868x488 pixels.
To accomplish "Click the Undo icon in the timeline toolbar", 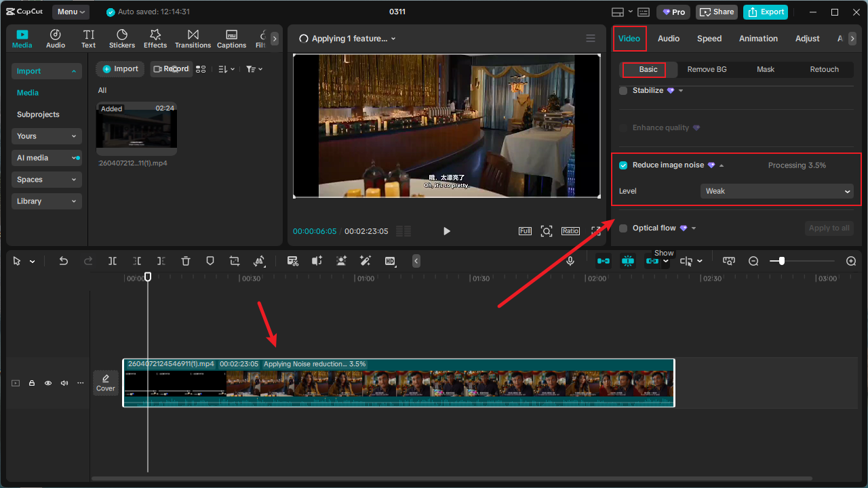I will (63, 261).
